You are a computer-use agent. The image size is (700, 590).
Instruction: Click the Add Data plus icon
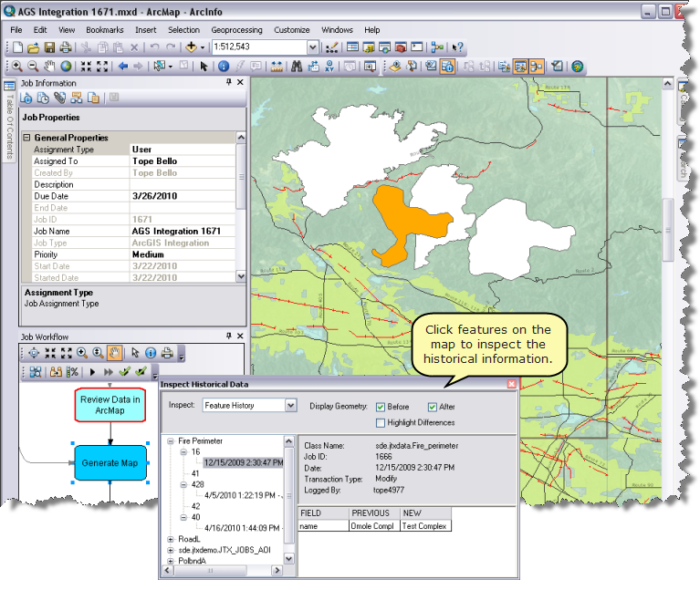[x=191, y=47]
